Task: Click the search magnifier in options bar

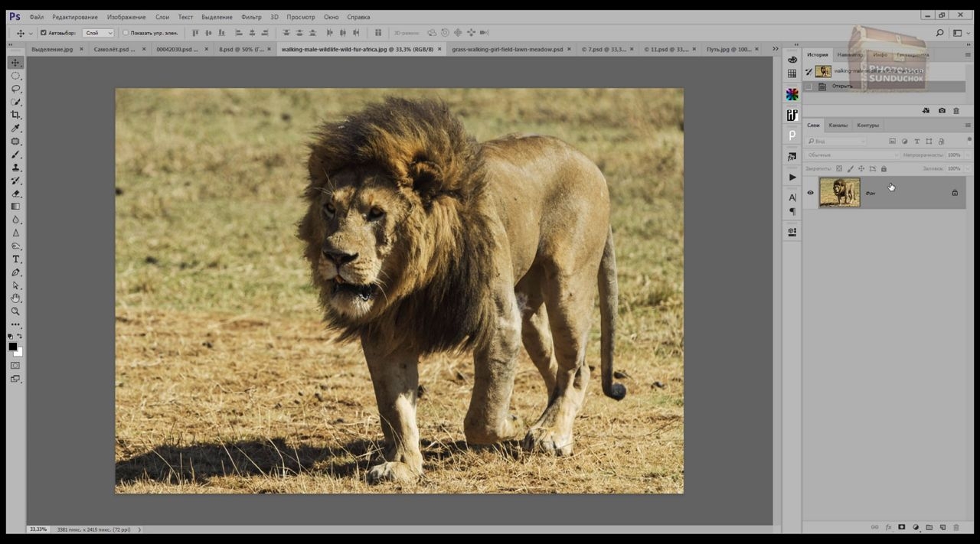Action: 939,33
